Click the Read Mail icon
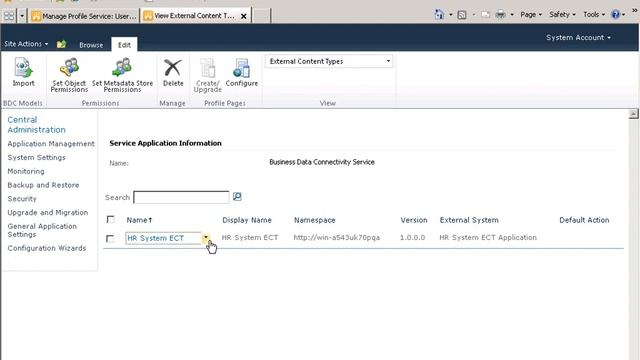The width and height of the screenshot is (640, 360). coord(485,15)
